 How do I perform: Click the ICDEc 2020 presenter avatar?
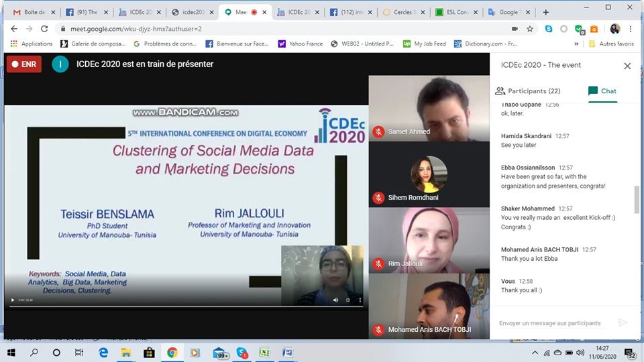(x=60, y=64)
